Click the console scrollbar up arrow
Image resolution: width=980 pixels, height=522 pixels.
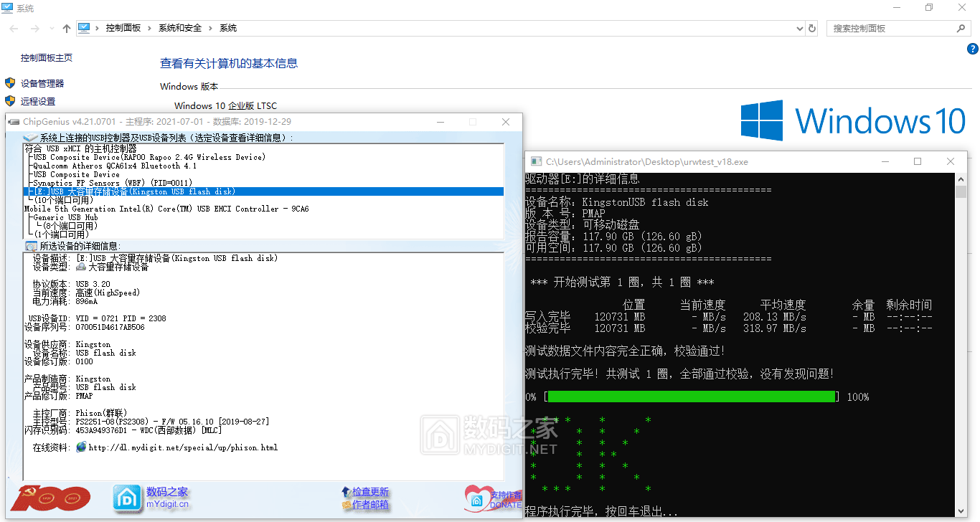[961, 179]
